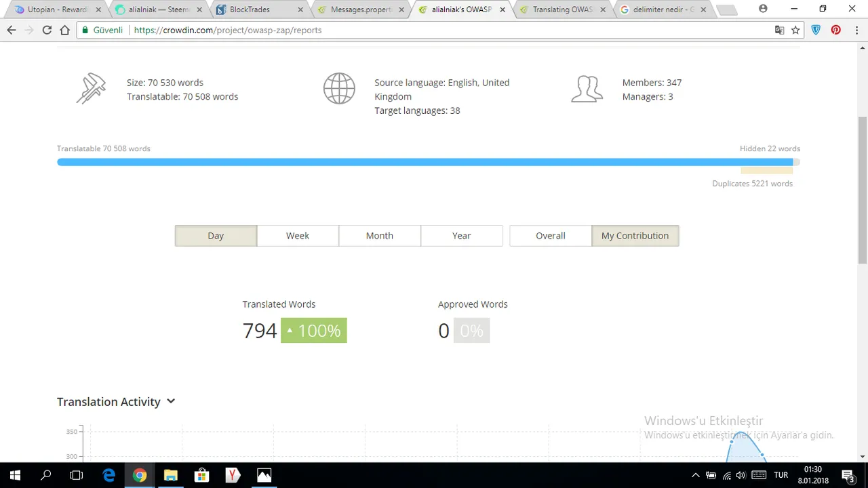Click the members people icon

coord(587,89)
